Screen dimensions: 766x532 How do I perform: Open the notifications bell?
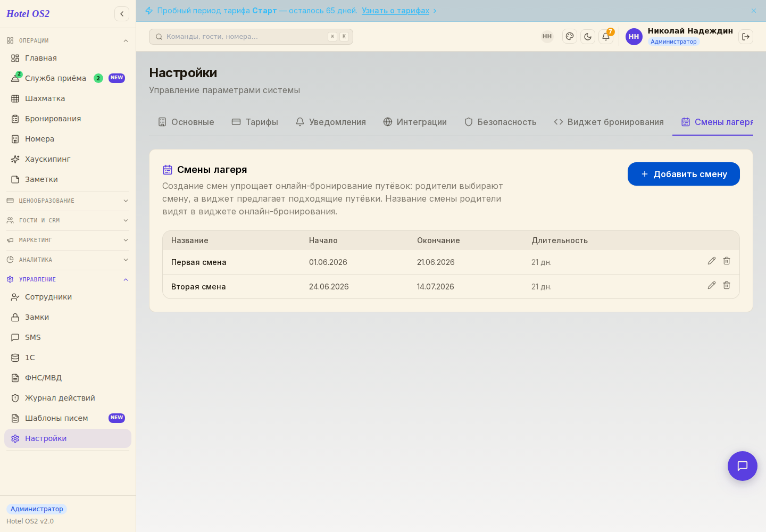pos(606,37)
